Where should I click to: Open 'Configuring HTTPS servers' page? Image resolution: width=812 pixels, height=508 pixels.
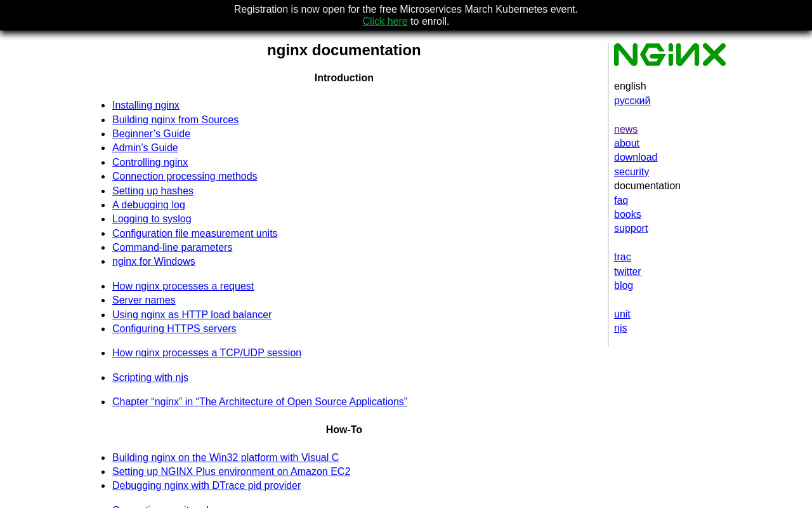click(x=174, y=329)
